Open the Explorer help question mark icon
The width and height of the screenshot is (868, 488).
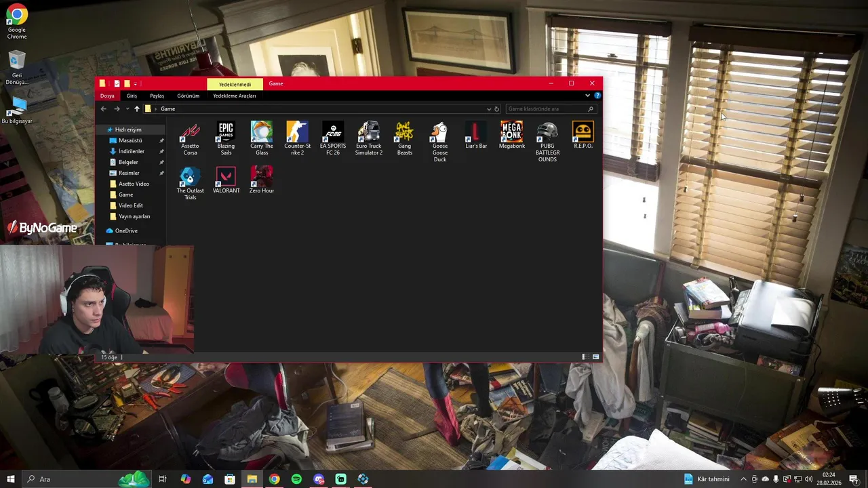(x=597, y=96)
